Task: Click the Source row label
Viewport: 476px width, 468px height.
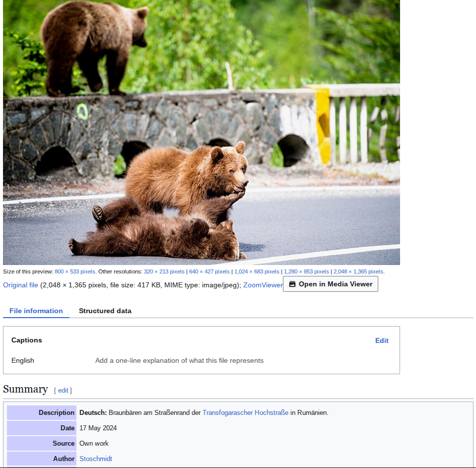Action: pos(42,443)
